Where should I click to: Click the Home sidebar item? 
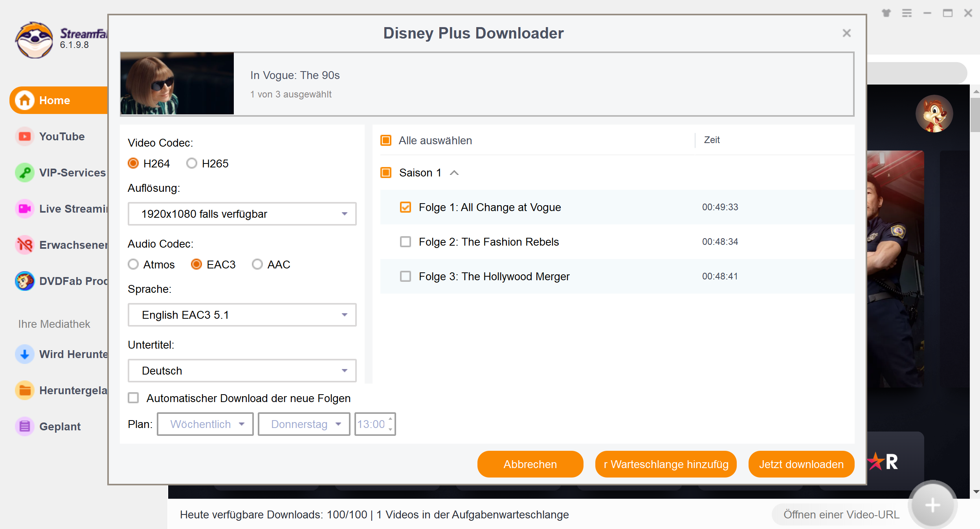click(59, 100)
